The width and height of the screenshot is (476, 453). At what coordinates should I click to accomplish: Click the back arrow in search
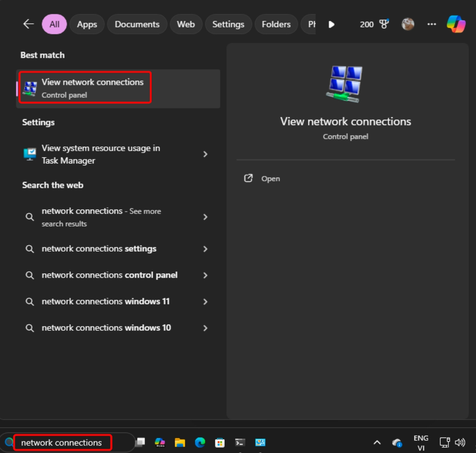pos(28,24)
